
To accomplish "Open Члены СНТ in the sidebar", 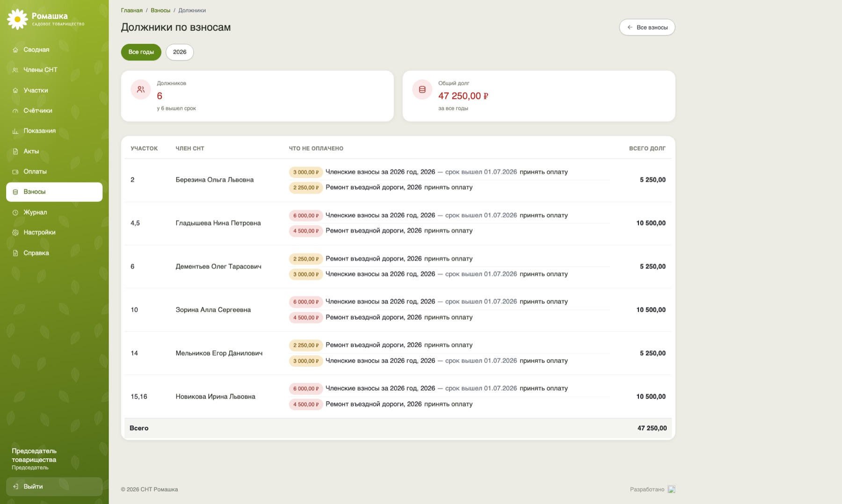I will pyautogui.click(x=54, y=70).
